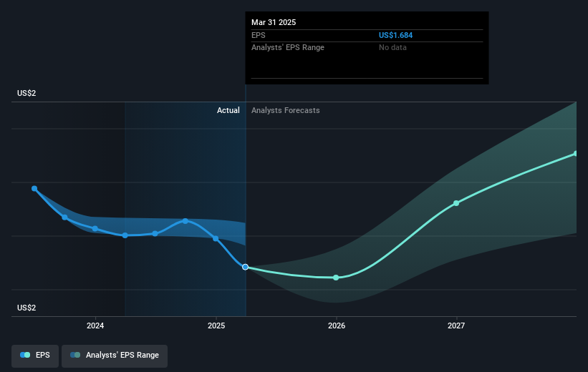Click the first EPS data point of 2023
588x372 pixels.
point(34,188)
